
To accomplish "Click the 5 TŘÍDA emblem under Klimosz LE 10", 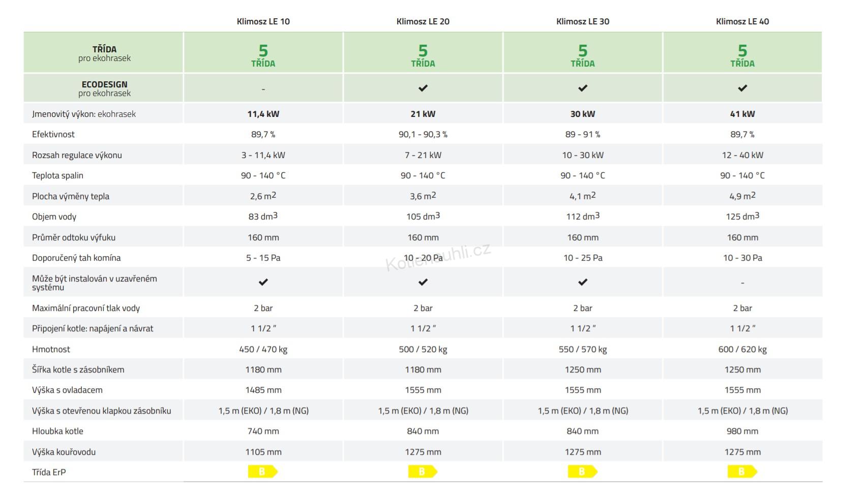I will point(263,55).
